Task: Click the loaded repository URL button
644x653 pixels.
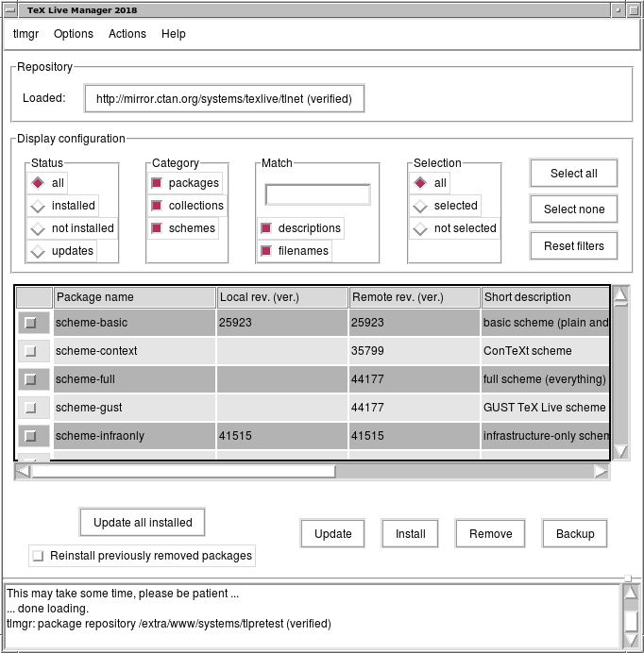Action: 224,98
